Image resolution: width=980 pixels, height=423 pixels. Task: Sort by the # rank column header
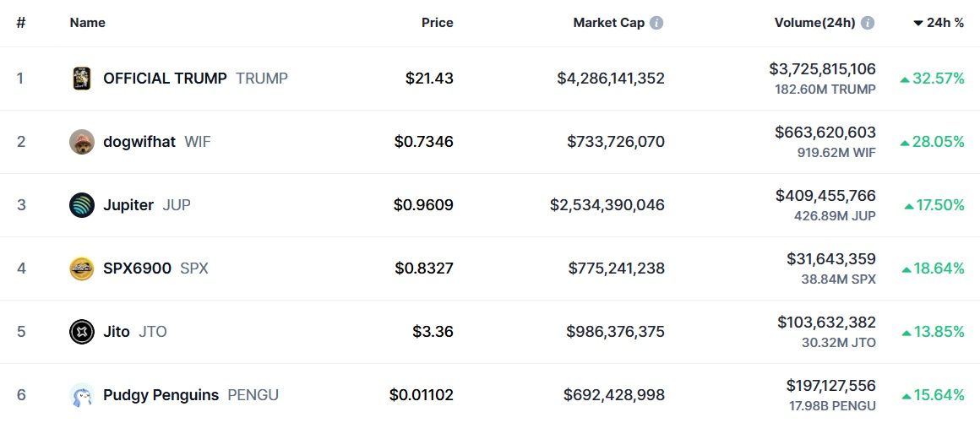point(21,23)
